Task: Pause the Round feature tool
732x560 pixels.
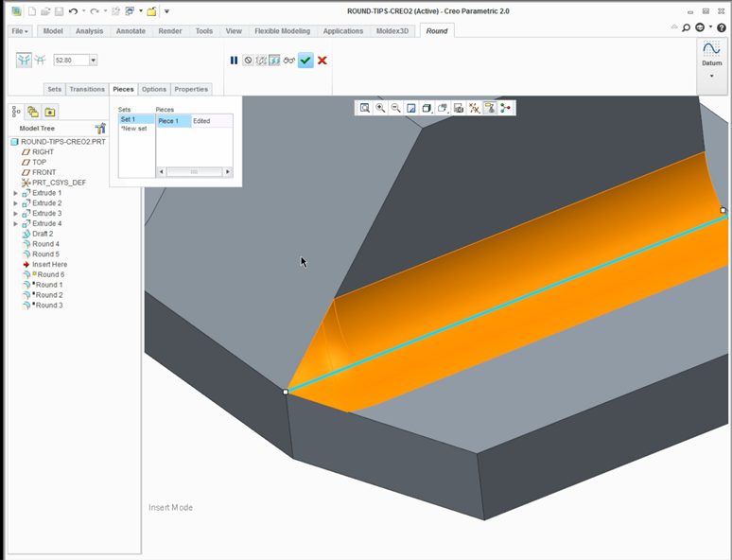Action: point(234,61)
